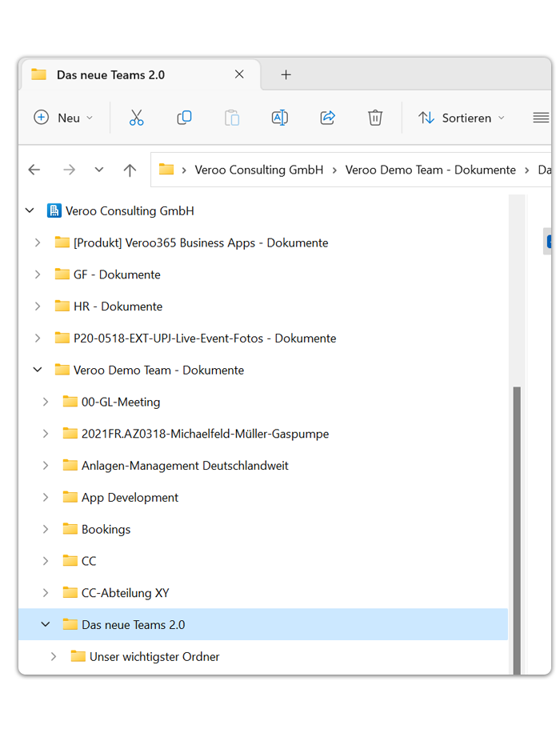Click the Cut scissors icon
The height and width of the screenshot is (749, 560).
(x=137, y=118)
